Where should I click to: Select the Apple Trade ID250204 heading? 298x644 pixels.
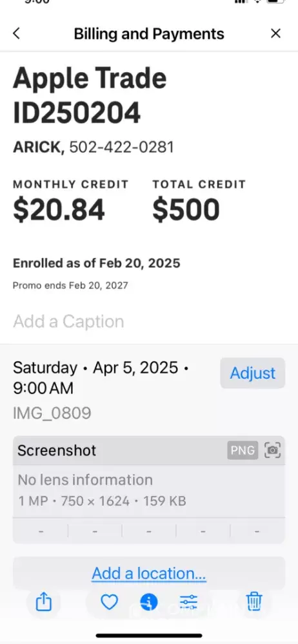[90, 95]
